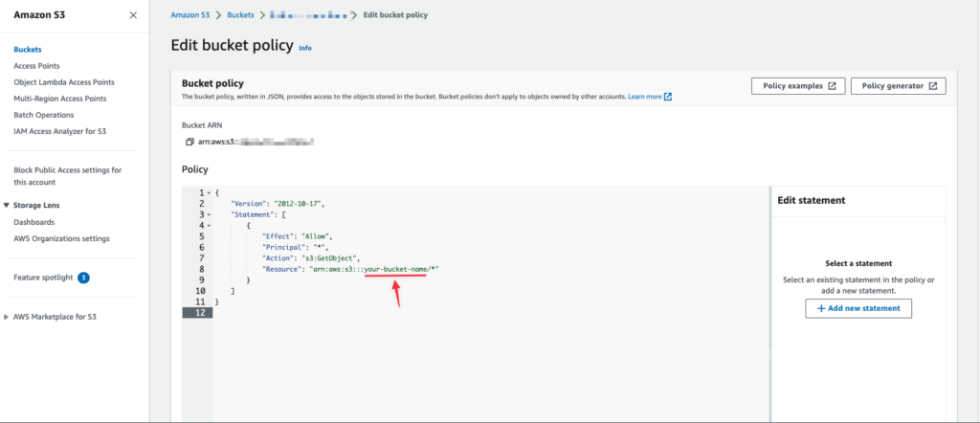The height and width of the screenshot is (423, 980).
Task: Open Policy examples
Action: pos(798,86)
